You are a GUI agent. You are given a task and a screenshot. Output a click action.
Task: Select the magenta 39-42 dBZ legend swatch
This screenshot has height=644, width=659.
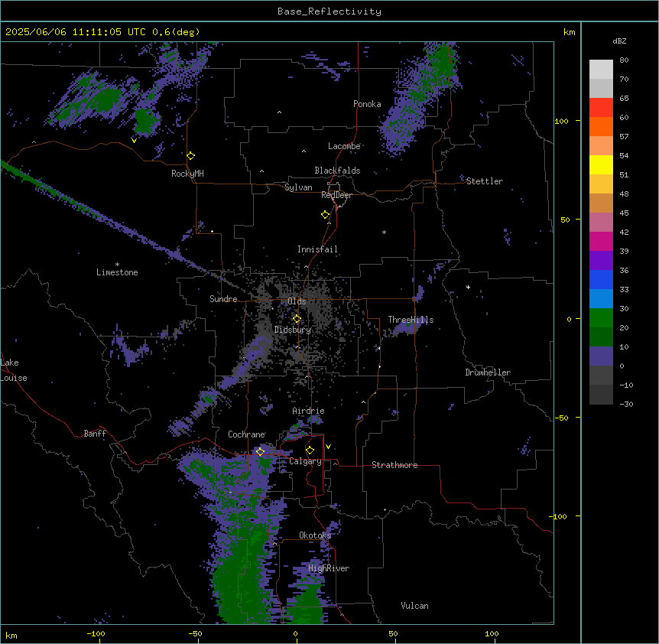[x=601, y=241]
